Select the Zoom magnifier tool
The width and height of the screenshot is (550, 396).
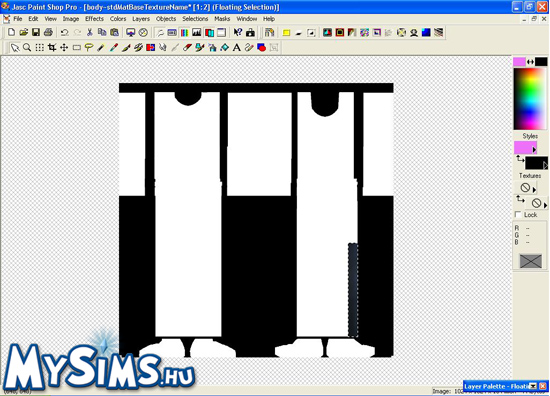click(x=27, y=47)
